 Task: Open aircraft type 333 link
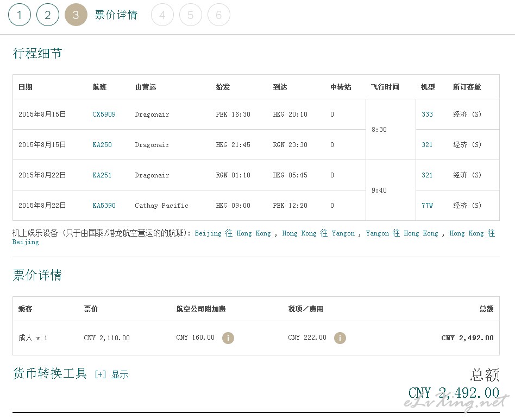427,114
